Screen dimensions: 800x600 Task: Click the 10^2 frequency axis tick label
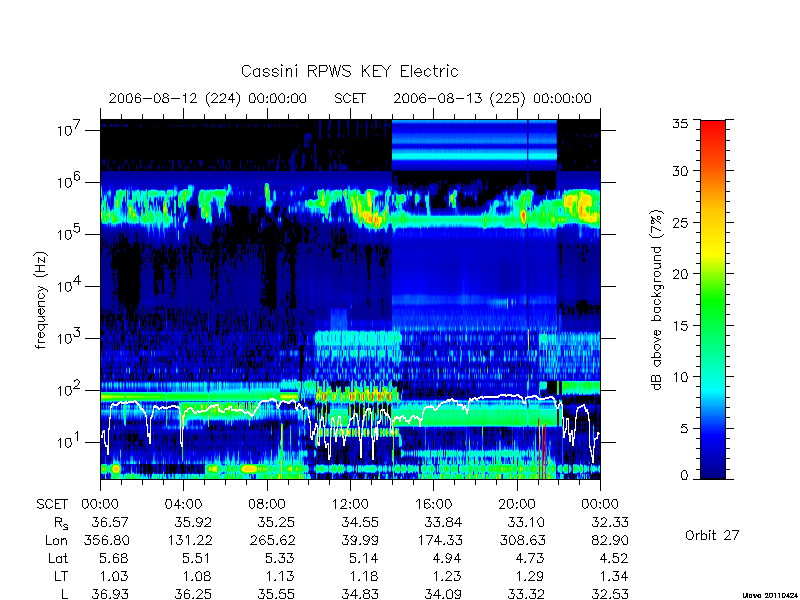coord(68,390)
